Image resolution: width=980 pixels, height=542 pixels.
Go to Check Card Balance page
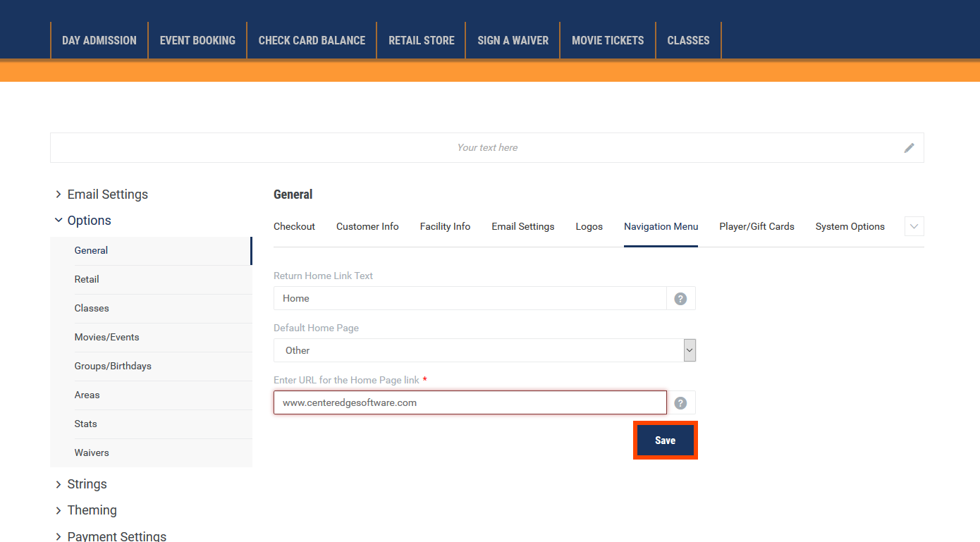coord(312,40)
